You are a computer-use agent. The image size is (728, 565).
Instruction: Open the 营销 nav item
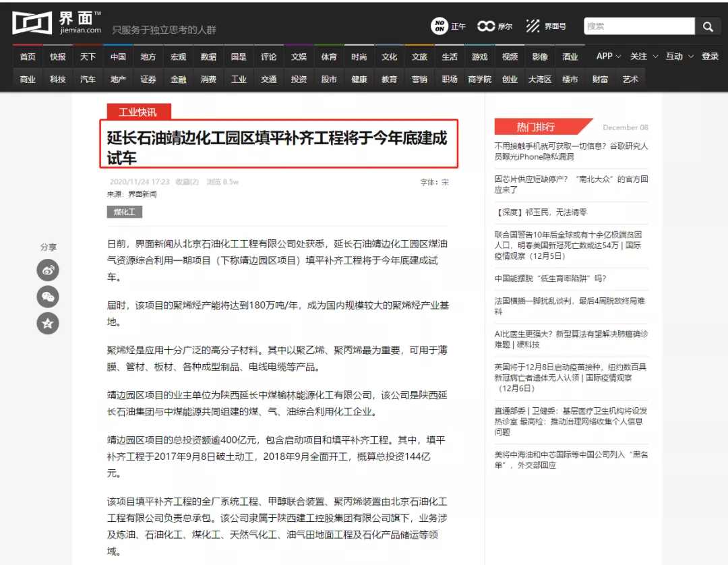point(419,80)
